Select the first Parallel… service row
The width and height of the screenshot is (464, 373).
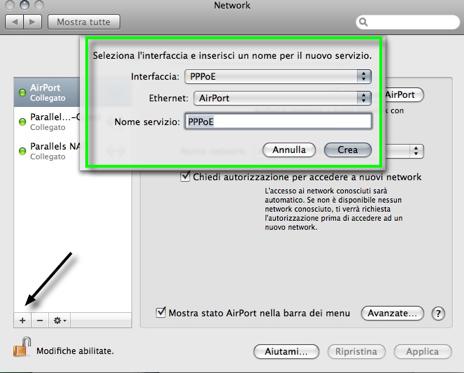[x=47, y=121]
